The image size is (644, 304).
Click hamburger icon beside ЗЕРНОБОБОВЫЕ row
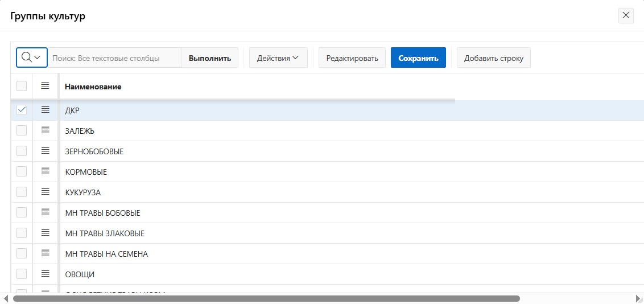coord(46,151)
